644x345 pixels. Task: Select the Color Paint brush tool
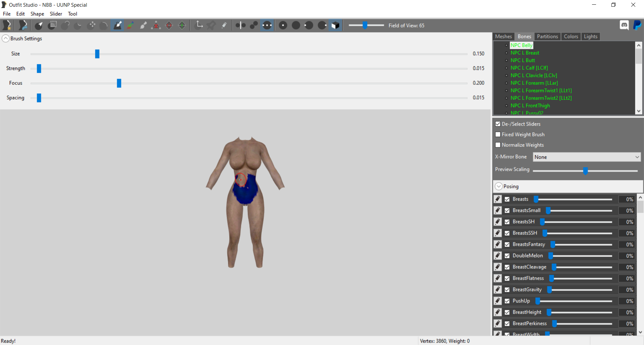[130, 25]
